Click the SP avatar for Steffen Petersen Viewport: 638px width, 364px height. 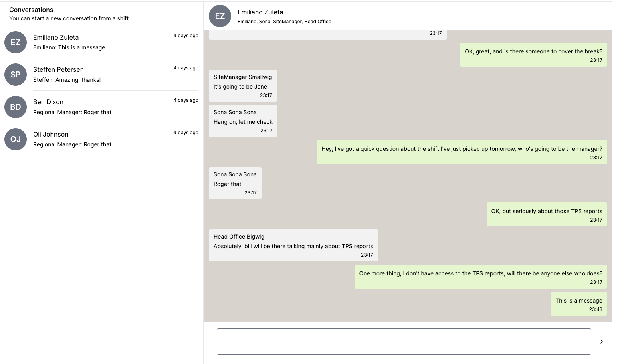click(16, 75)
